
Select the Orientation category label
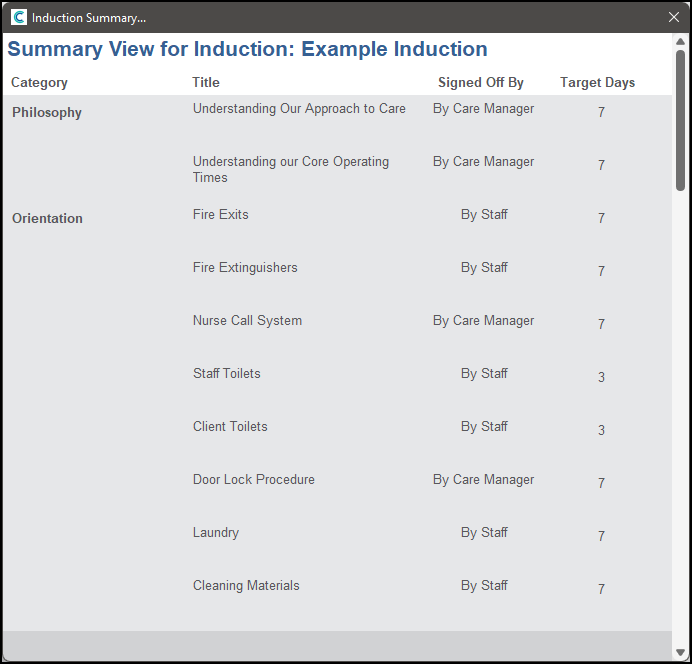47,219
